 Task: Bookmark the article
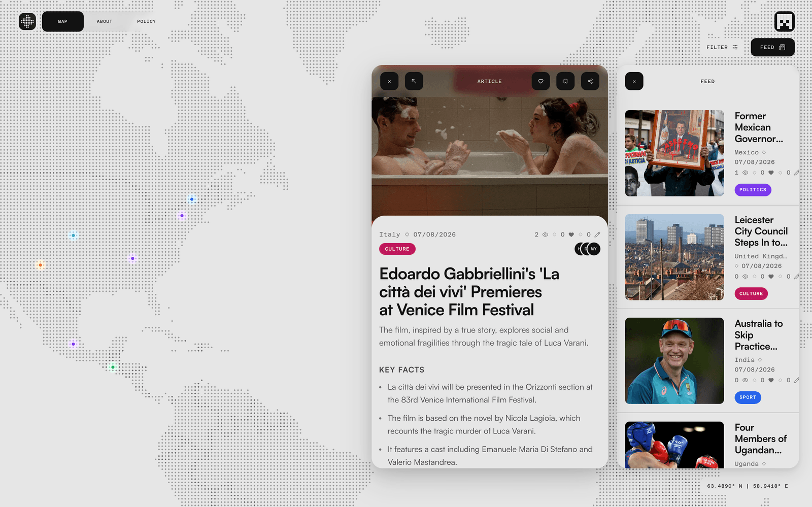coord(565,81)
